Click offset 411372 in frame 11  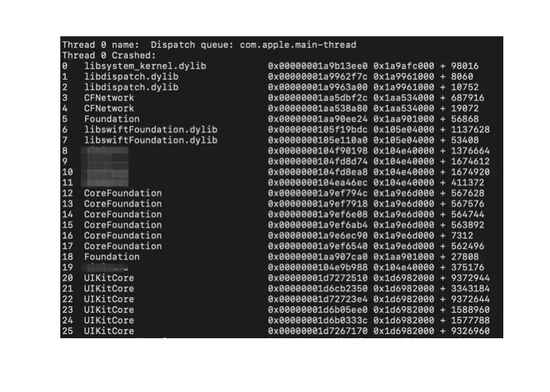(468, 183)
